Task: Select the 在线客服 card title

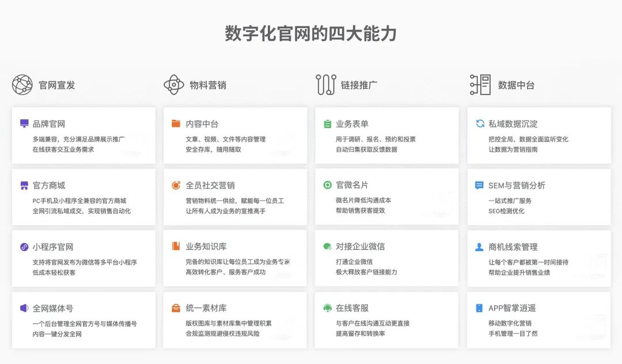Action: coord(352,308)
